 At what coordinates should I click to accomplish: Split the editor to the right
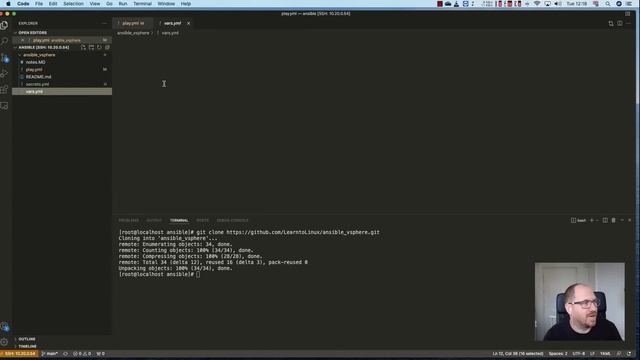click(620, 24)
